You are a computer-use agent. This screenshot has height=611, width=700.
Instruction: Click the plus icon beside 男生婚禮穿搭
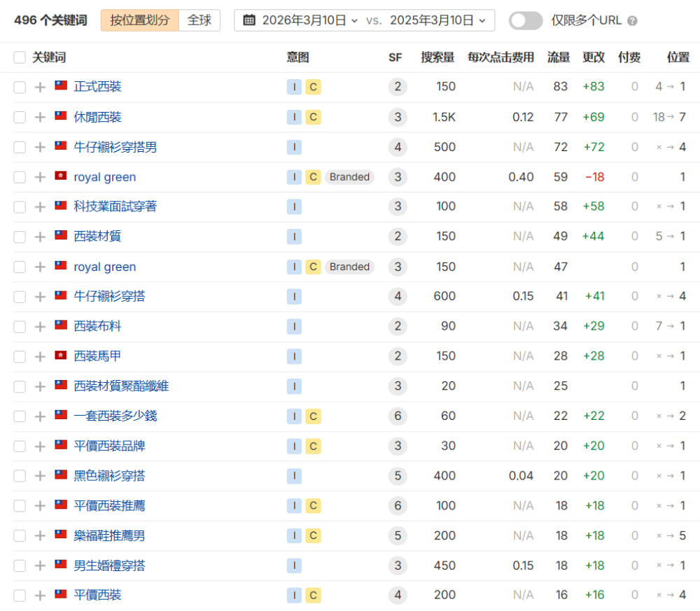click(x=40, y=566)
